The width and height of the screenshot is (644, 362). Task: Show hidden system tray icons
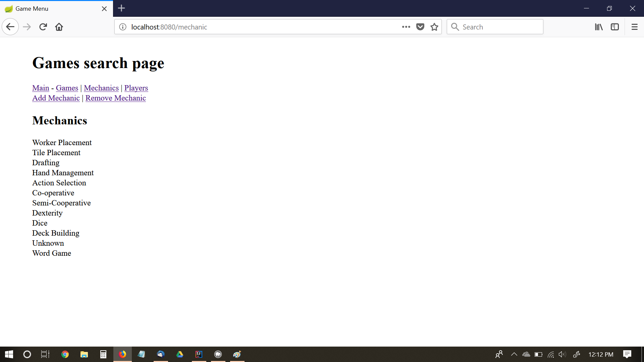[514, 354]
